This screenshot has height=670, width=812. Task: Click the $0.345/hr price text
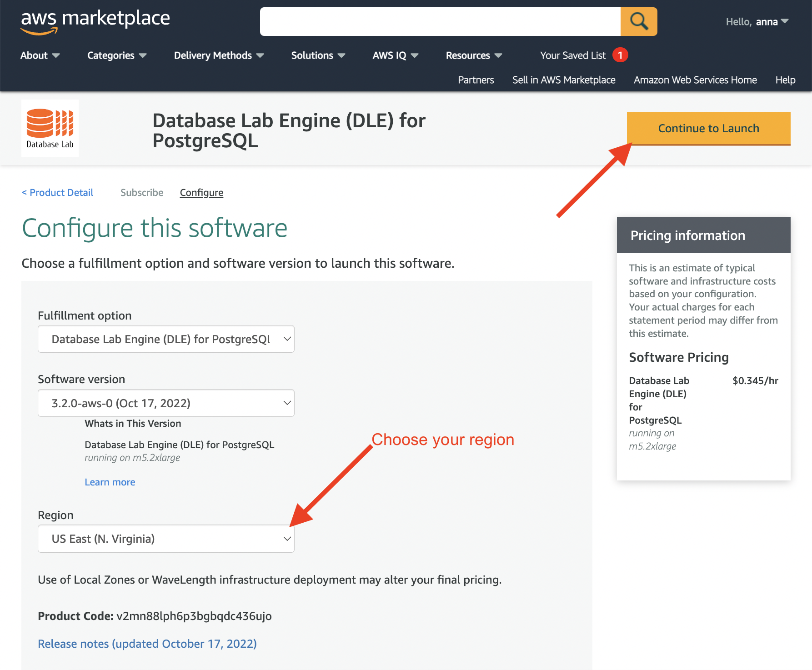point(755,381)
